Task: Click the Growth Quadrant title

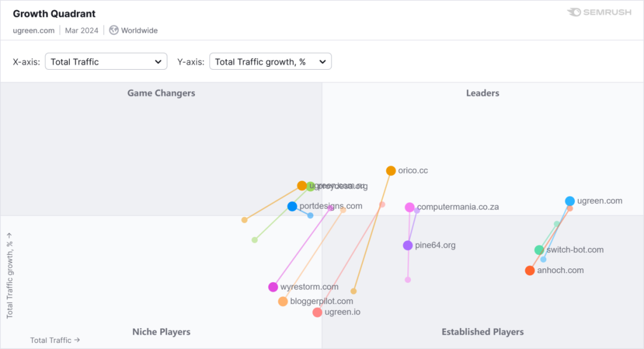Action: [x=54, y=14]
